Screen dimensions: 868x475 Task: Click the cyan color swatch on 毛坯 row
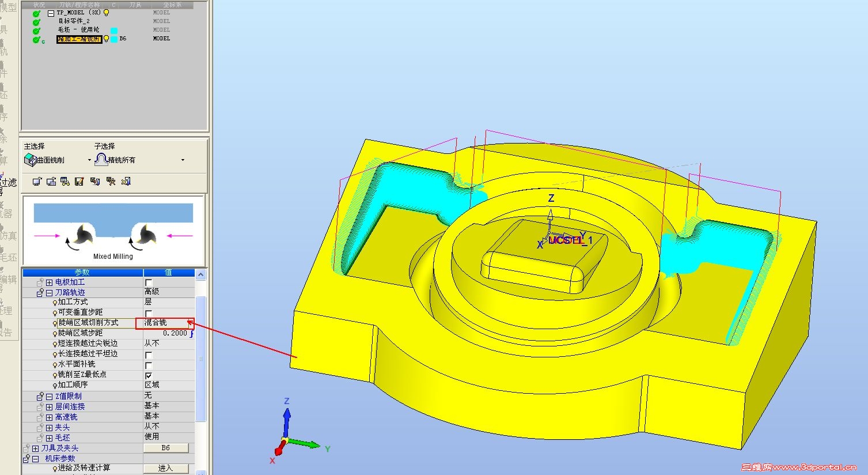tap(114, 31)
